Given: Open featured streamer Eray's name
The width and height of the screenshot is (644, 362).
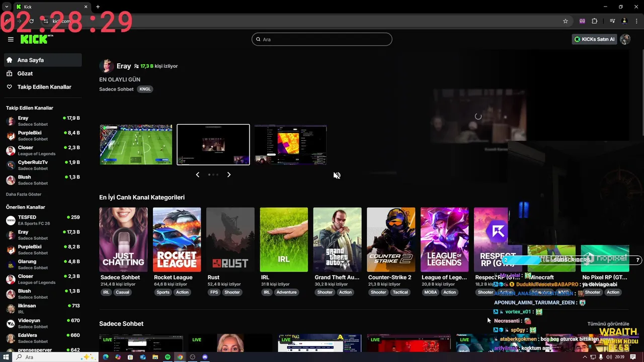Looking at the screenshot, I should [x=124, y=66].
